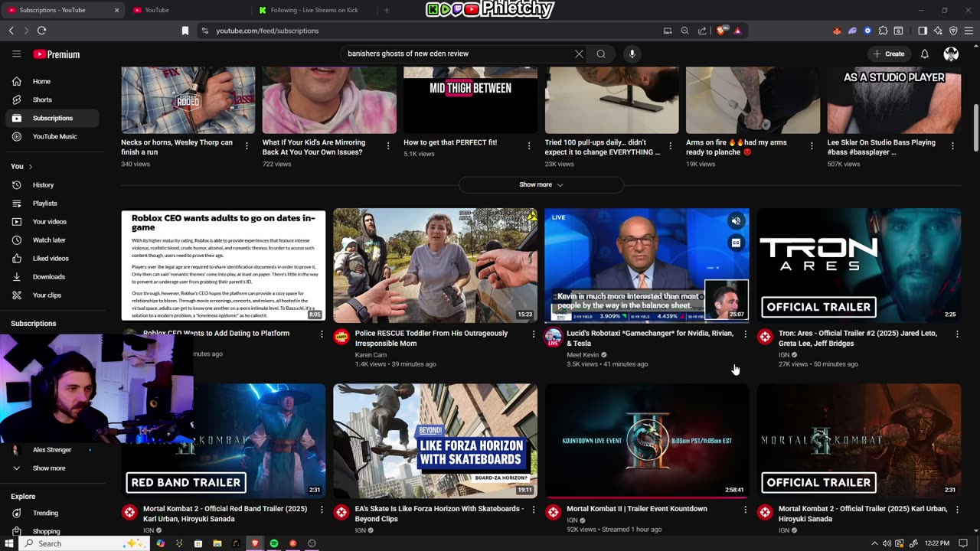
Task: Open options for Arms on fire short
Action: tap(812, 145)
